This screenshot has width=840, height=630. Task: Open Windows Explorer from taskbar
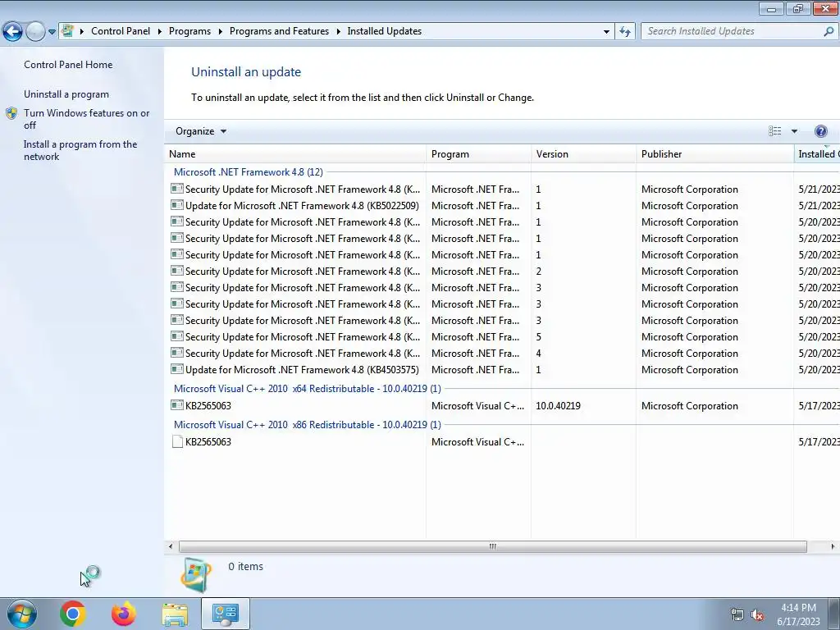click(x=175, y=614)
